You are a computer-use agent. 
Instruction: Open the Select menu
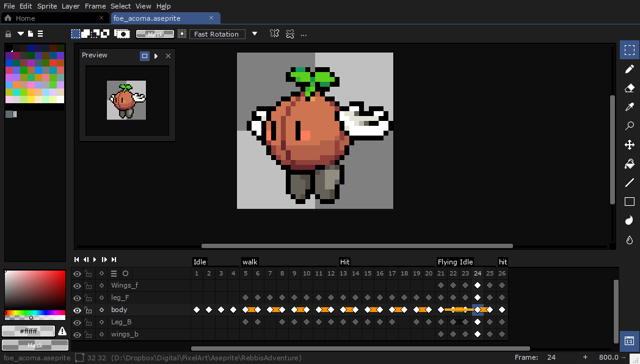pyautogui.click(x=120, y=6)
